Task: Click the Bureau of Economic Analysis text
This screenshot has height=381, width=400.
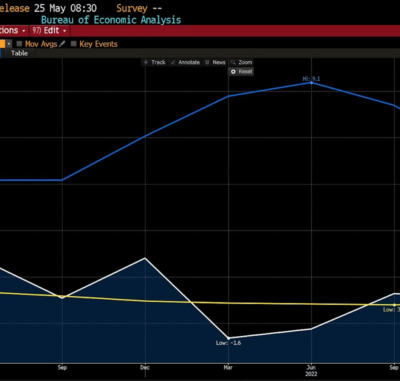Action: coord(111,20)
